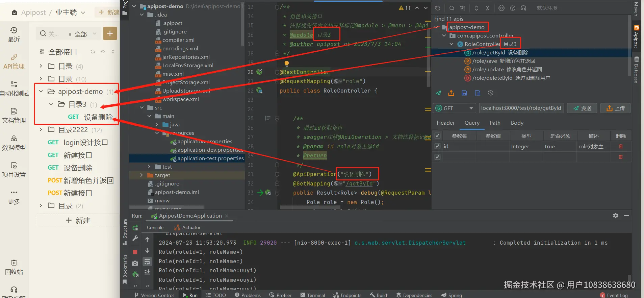
Task: Switch to the Actuator tab
Action: pyautogui.click(x=187, y=228)
